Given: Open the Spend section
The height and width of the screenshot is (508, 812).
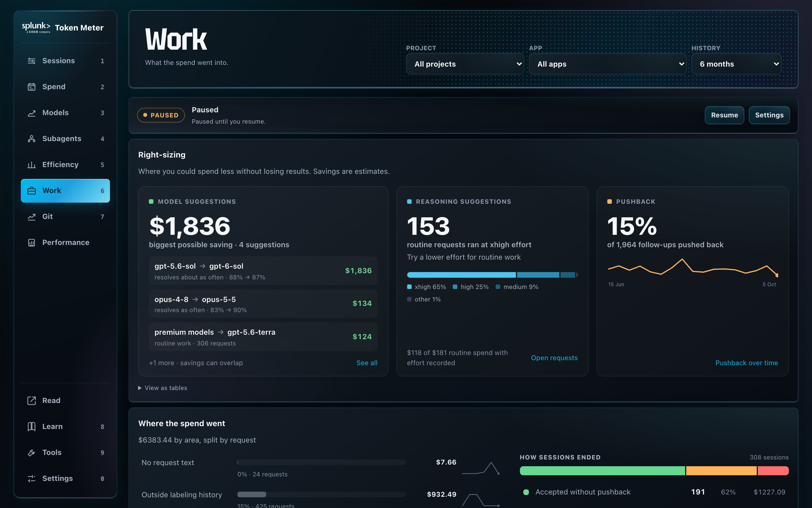Looking at the screenshot, I should (65, 87).
